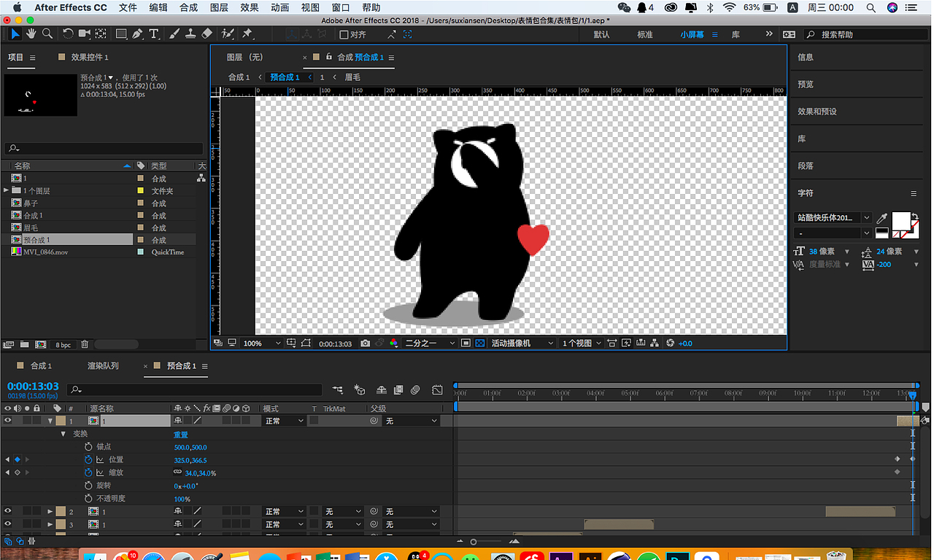Collapse the 变换 property group
Screen dimensions: 934x560
tap(63, 434)
